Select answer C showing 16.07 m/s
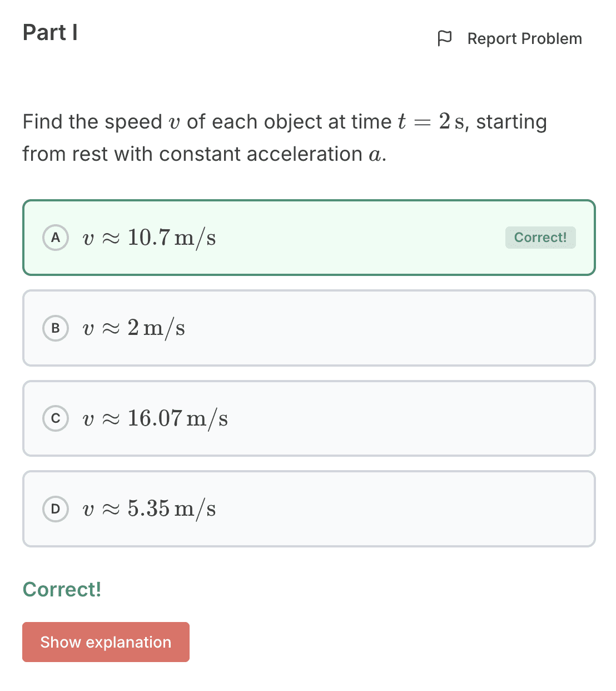The image size is (616, 691). (x=156, y=418)
